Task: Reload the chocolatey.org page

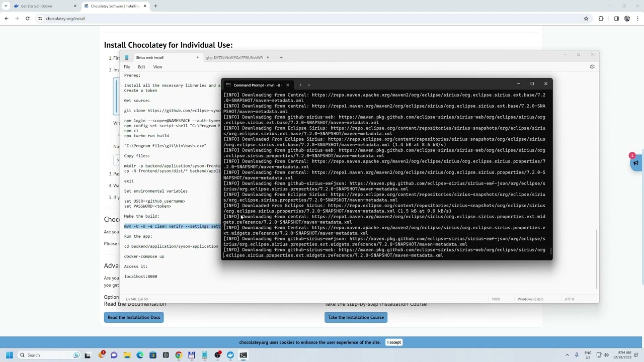Action: 27,19
